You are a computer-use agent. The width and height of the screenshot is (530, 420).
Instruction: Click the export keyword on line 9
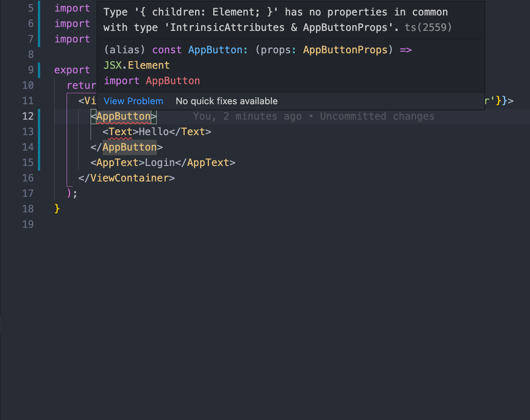(72, 70)
